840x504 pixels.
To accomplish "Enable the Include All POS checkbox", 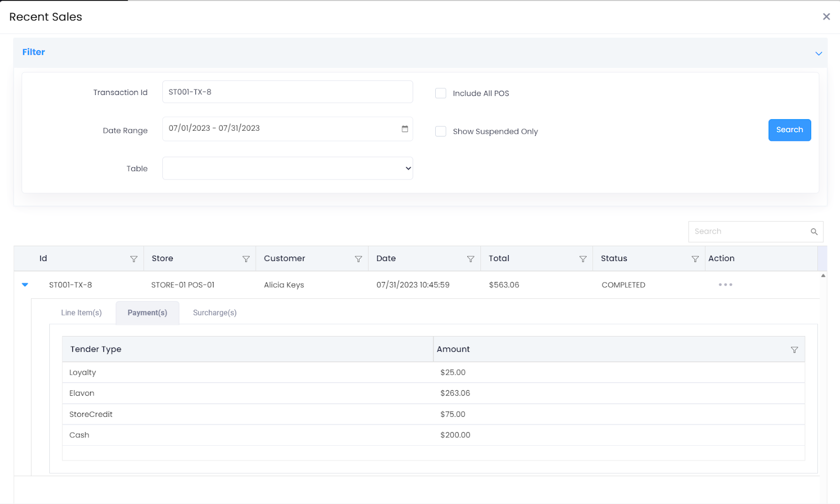I will [x=440, y=93].
